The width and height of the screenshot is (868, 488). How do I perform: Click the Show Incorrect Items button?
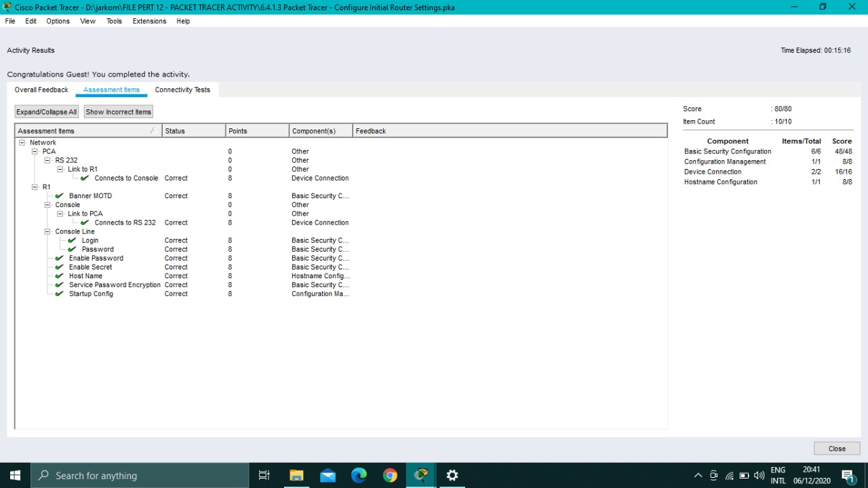point(119,112)
